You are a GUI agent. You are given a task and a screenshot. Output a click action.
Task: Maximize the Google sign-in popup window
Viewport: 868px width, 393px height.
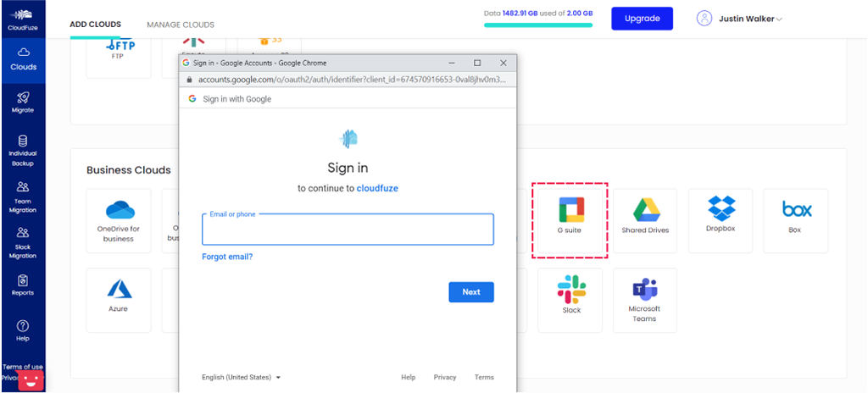pyautogui.click(x=477, y=64)
